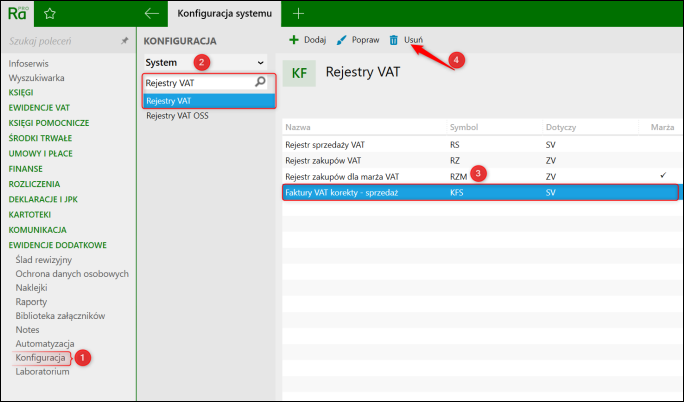Open Ochrona danych osobowych

[x=72, y=274]
